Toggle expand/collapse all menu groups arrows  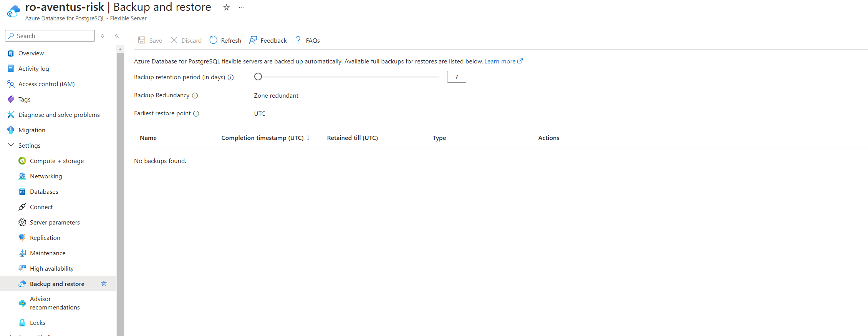pos(103,36)
